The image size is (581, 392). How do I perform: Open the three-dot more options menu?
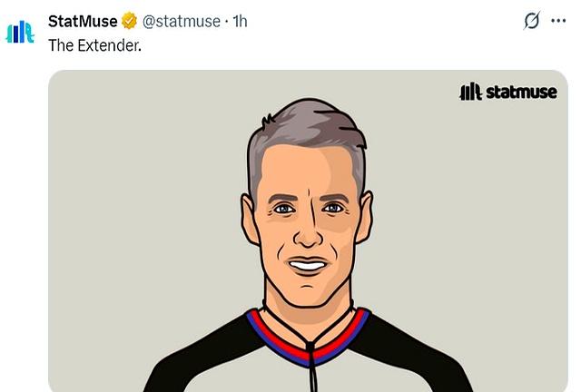click(x=558, y=21)
